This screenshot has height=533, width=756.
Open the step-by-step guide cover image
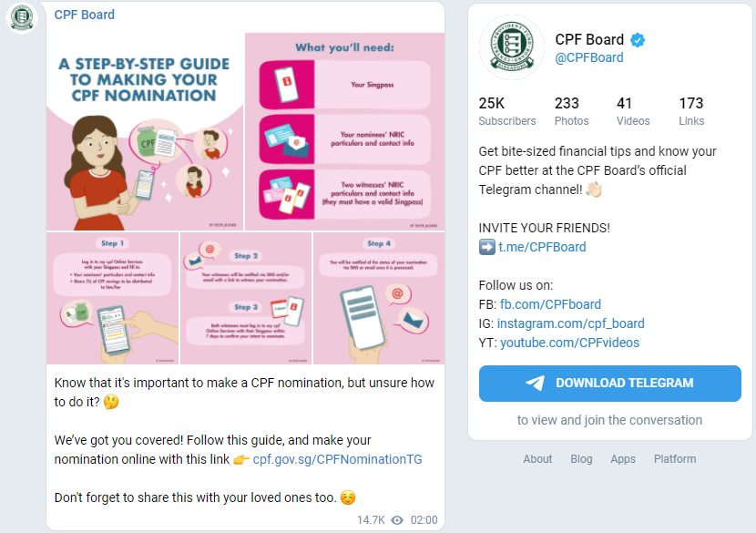(x=145, y=132)
